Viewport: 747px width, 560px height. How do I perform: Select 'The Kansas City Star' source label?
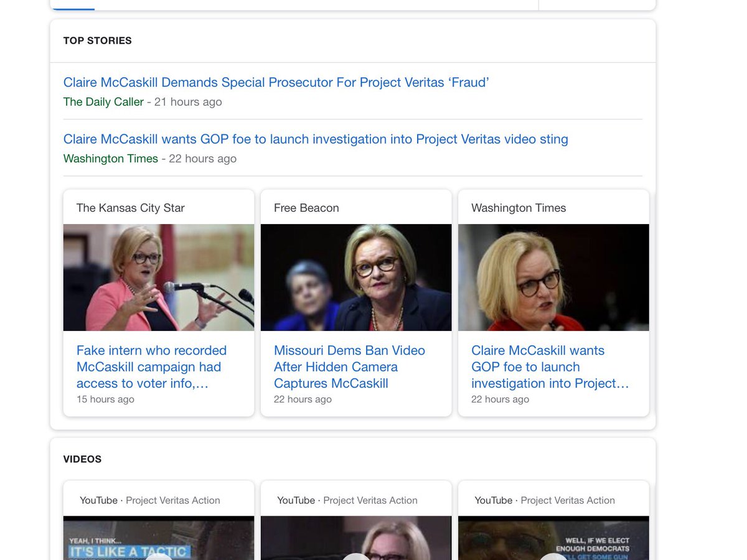pos(131,208)
